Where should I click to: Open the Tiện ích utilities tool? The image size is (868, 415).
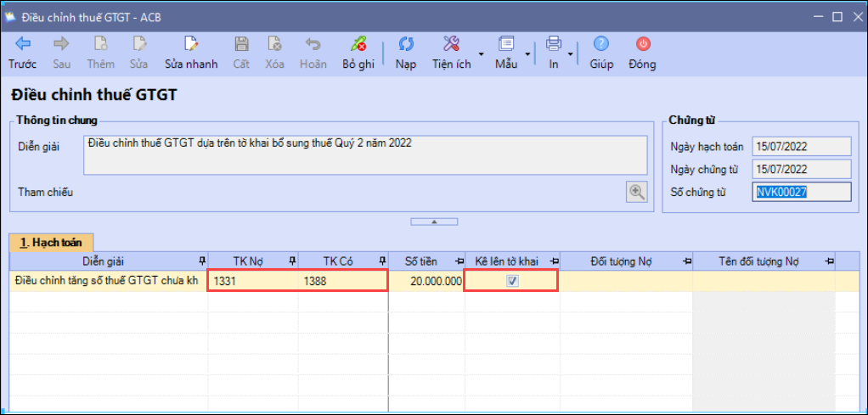pos(451,44)
